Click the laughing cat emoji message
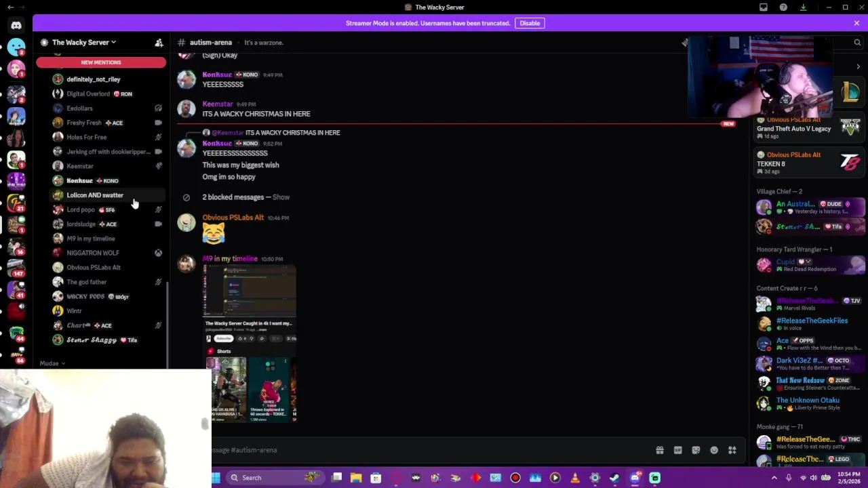The height and width of the screenshot is (488, 868). [214, 234]
